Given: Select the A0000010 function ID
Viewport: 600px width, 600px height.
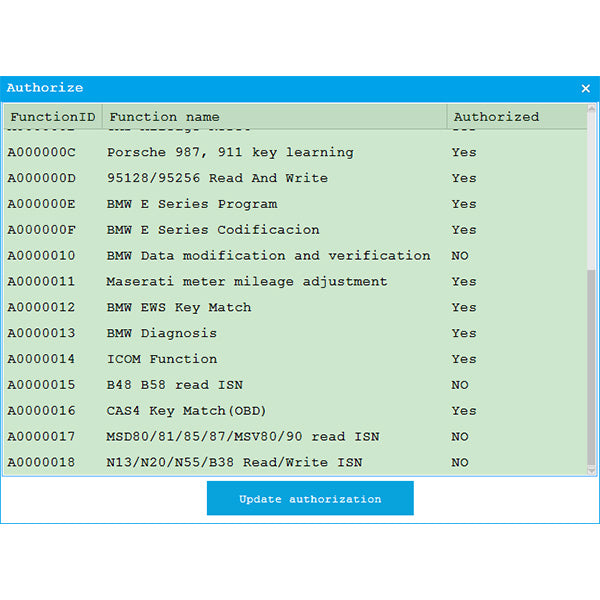Looking at the screenshot, I should [41, 256].
